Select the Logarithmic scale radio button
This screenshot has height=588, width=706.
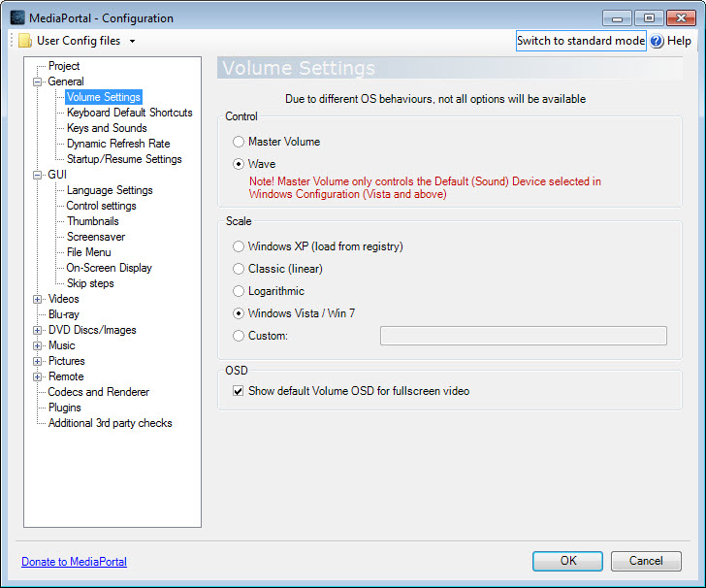pyautogui.click(x=239, y=291)
